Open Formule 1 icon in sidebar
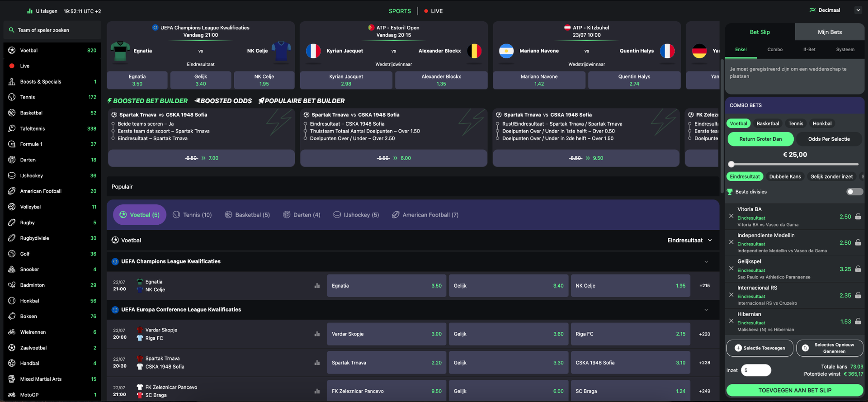The image size is (868, 402). click(12, 144)
